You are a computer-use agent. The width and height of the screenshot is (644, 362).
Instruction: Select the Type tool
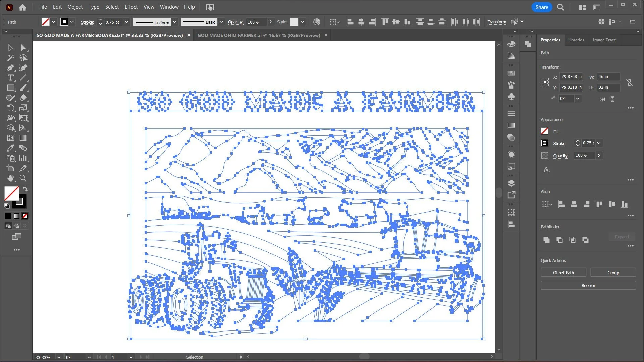pos(10,78)
